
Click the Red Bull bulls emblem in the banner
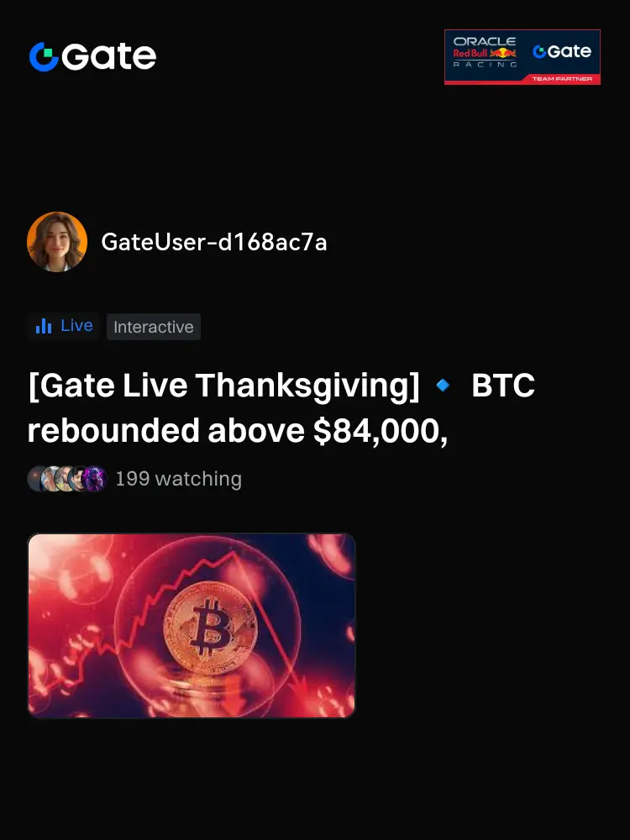coord(503,52)
